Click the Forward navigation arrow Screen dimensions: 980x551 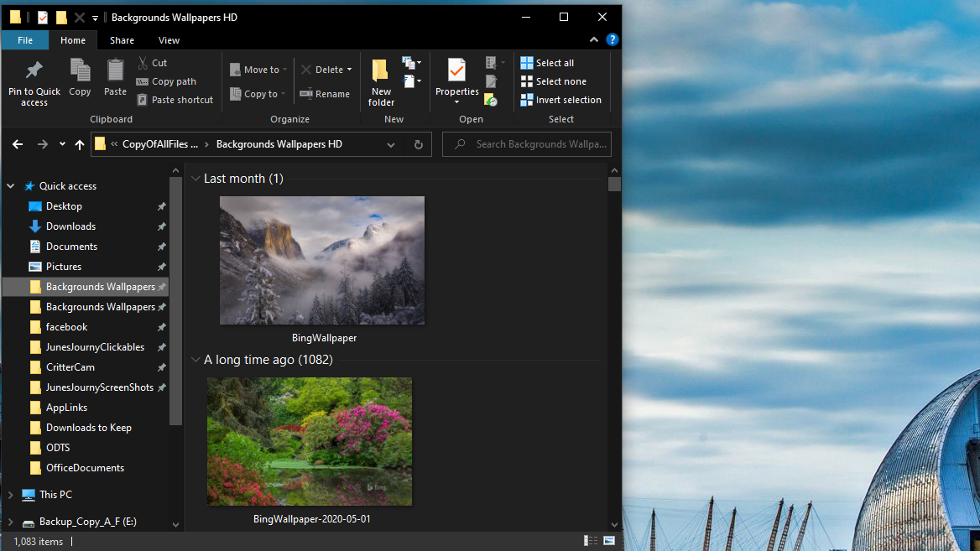(x=42, y=144)
